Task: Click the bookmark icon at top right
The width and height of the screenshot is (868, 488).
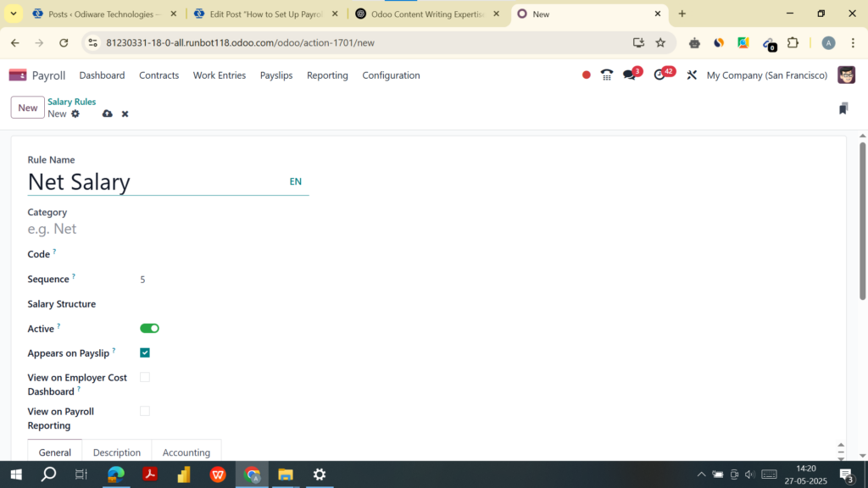Action: (x=843, y=108)
